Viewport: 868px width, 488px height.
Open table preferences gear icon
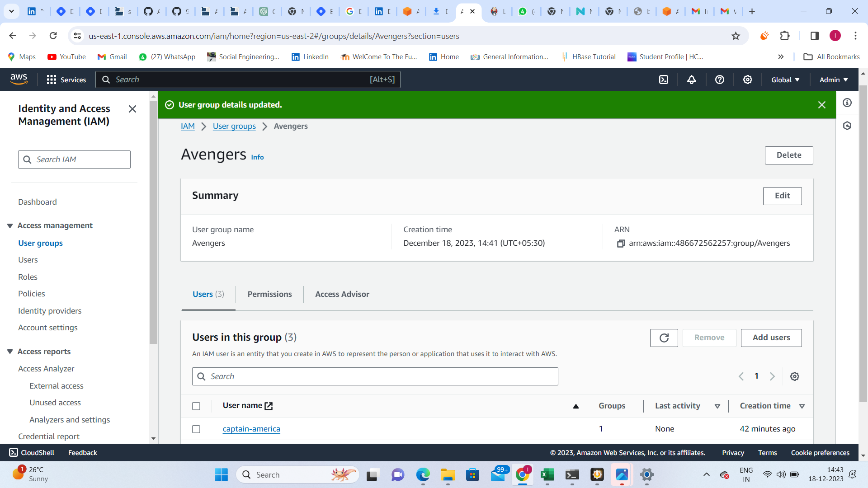795,376
